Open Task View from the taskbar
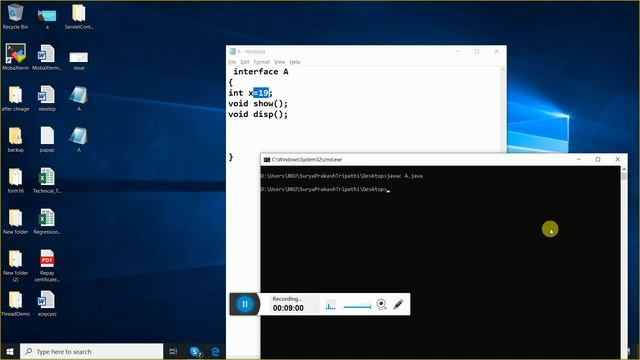Image resolution: width=640 pixels, height=360 pixels. pos(173,351)
